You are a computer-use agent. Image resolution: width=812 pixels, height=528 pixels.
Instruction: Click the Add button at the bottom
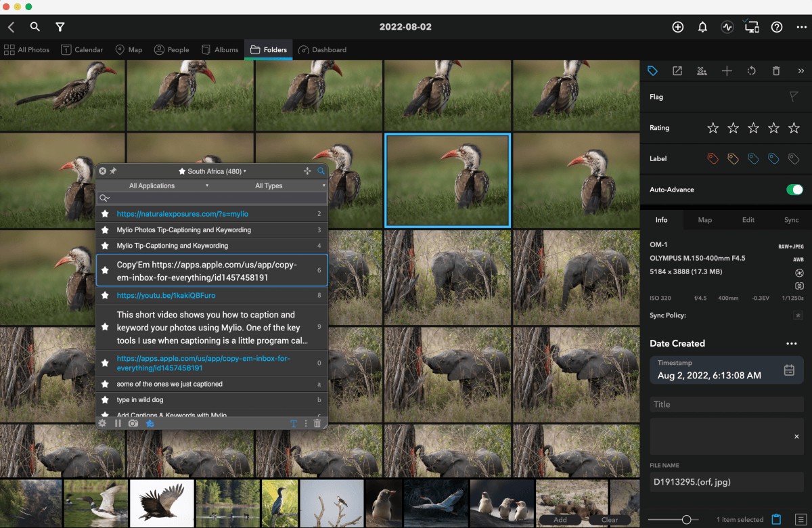click(x=560, y=520)
